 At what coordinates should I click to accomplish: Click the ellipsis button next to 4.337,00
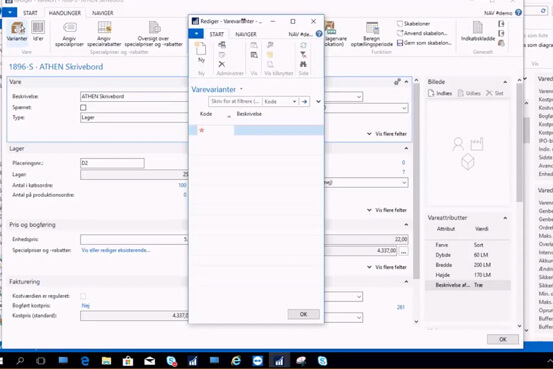click(403, 251)
